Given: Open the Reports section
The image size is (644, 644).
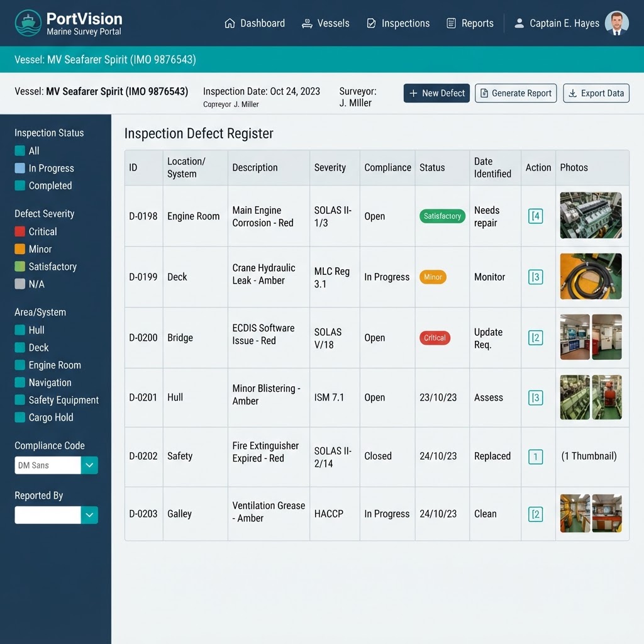Looking at the screenshot, I should coord(470,23).
